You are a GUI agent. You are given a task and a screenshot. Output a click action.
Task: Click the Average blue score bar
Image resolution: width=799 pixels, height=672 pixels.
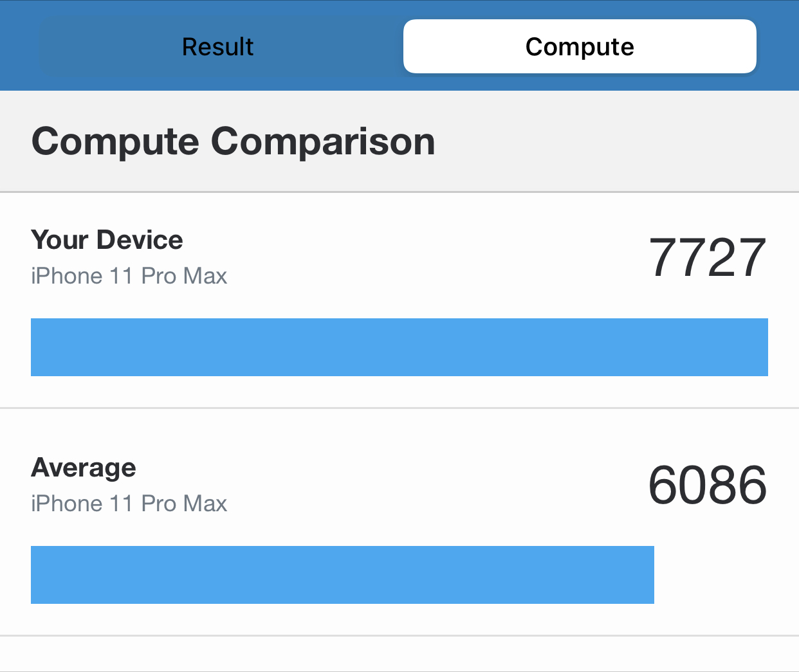(x=342, y=575)
